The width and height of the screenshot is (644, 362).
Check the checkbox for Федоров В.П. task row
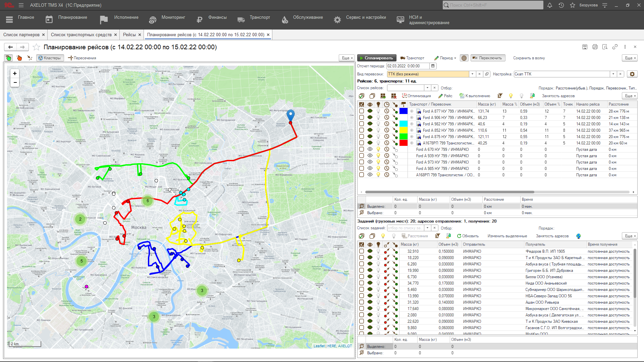362,251
